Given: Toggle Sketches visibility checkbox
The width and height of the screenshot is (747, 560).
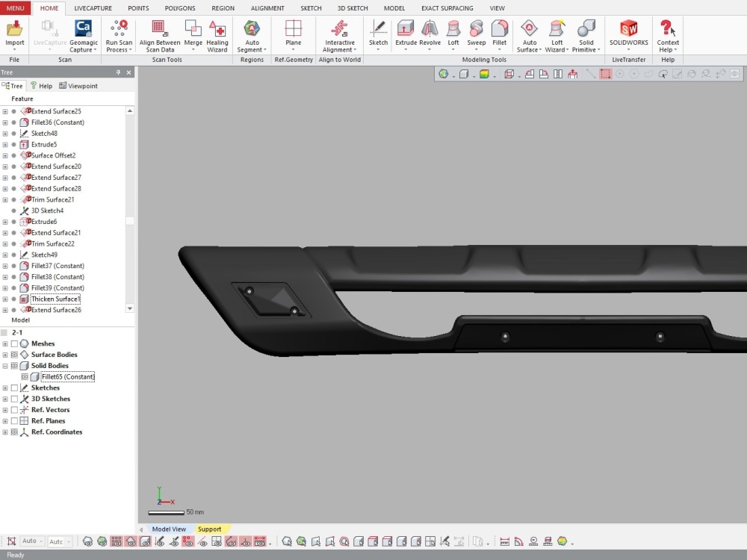Looking at the screenshot, I should 14,388.
